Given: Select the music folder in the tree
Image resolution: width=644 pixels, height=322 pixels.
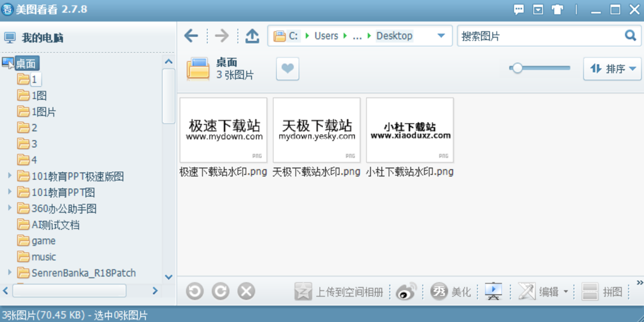Looking at the screenshot, I should pyautogui.click(x=43, y=257).
